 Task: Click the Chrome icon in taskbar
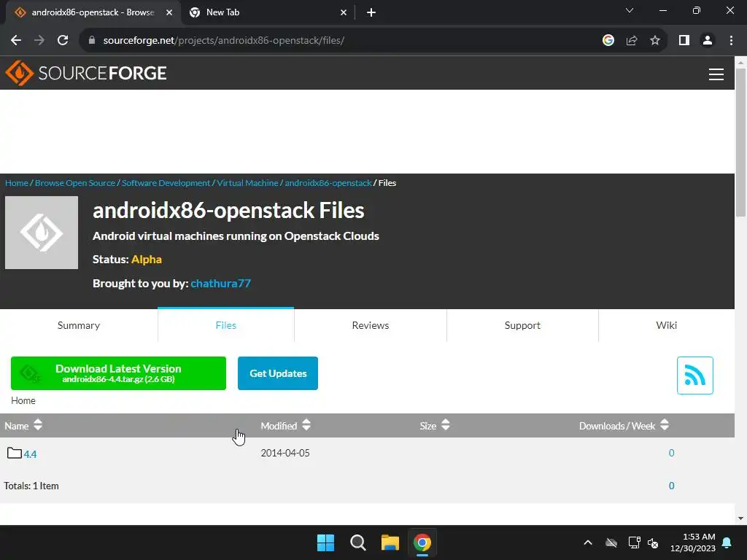click(422, 542)
